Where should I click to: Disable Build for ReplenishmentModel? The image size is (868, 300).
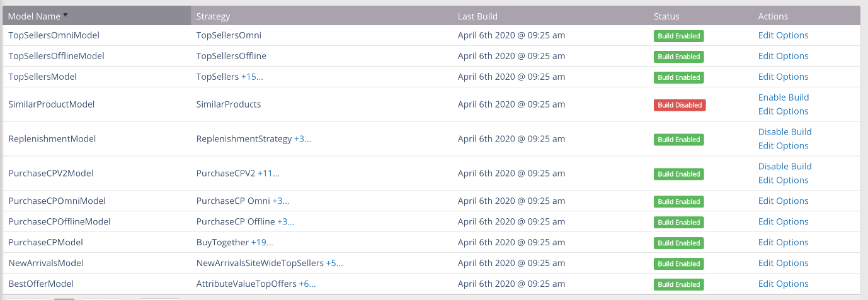tap(784, 132)
